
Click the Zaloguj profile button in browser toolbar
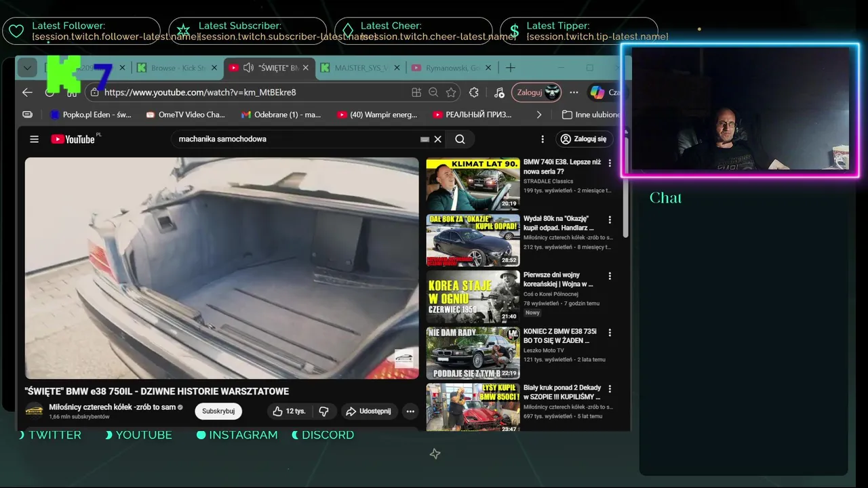536,93
